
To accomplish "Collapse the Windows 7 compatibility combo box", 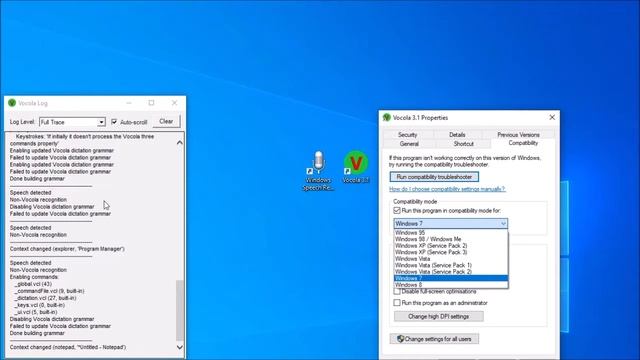I will (451, 224).
